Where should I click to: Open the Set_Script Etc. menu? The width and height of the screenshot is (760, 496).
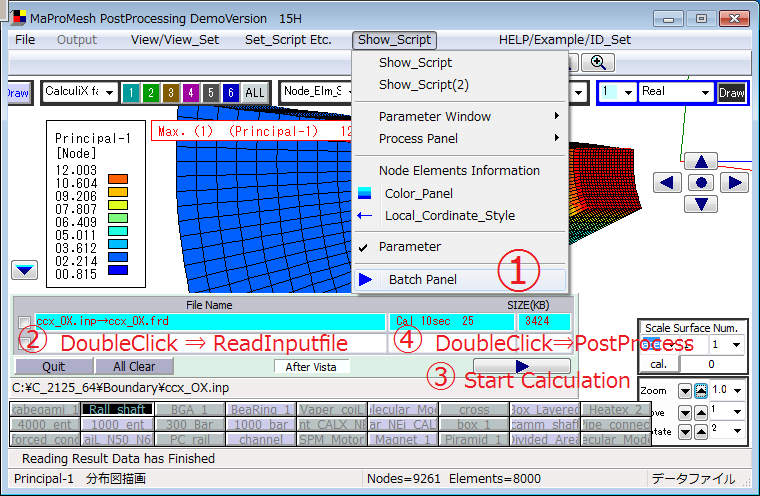coord(288,40)
